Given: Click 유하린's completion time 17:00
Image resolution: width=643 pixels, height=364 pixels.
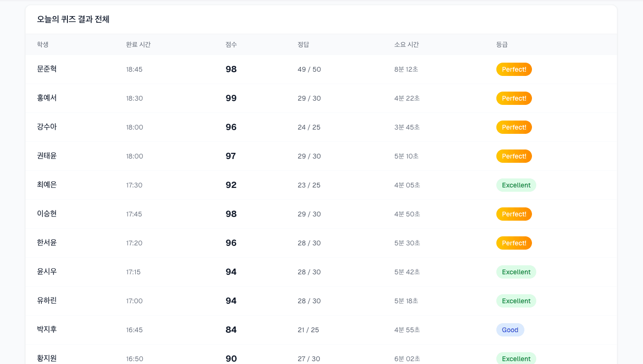Looking at the screenshot, I should coord(134,301).
